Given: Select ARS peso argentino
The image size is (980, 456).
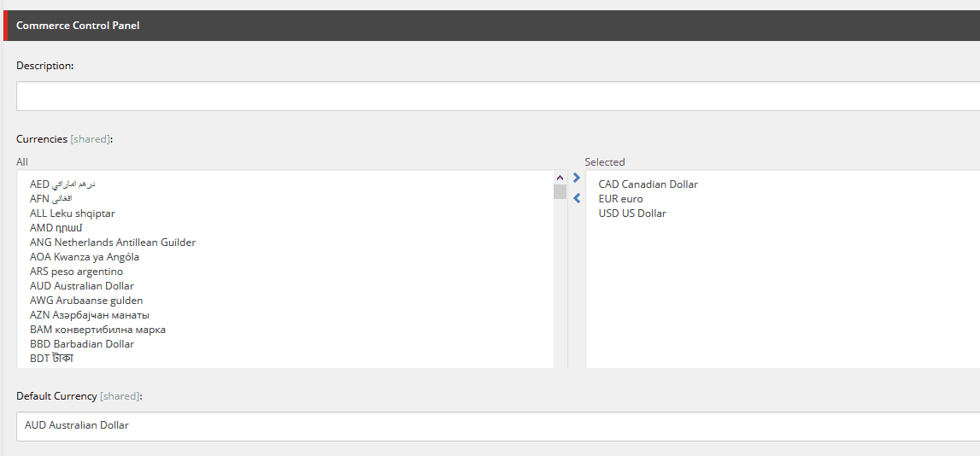Looking at the screenshot, I should (x=76, y=272).
